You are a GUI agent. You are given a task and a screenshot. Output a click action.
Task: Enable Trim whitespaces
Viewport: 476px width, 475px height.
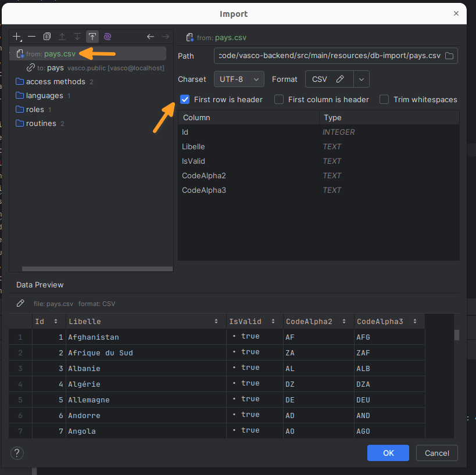(x=384, y=99)
